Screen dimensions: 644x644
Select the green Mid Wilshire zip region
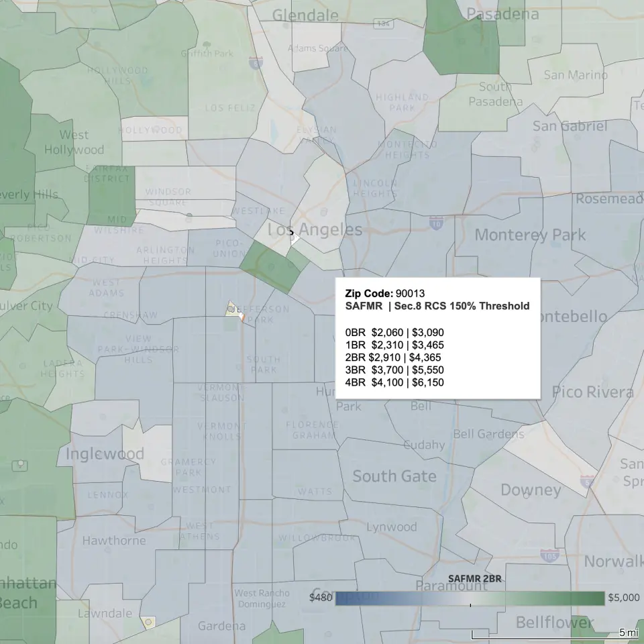112,196
